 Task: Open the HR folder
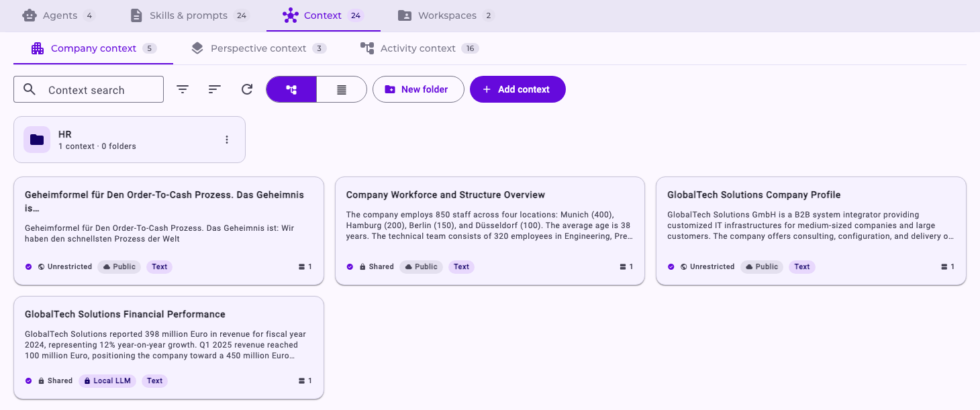(x=130, y=140)
